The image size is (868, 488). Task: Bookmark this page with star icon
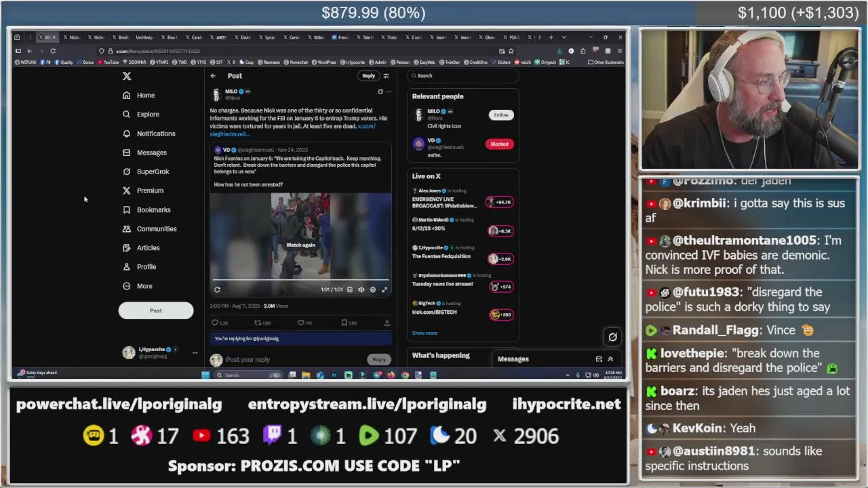pyautogui.click(x=511, y=51)
